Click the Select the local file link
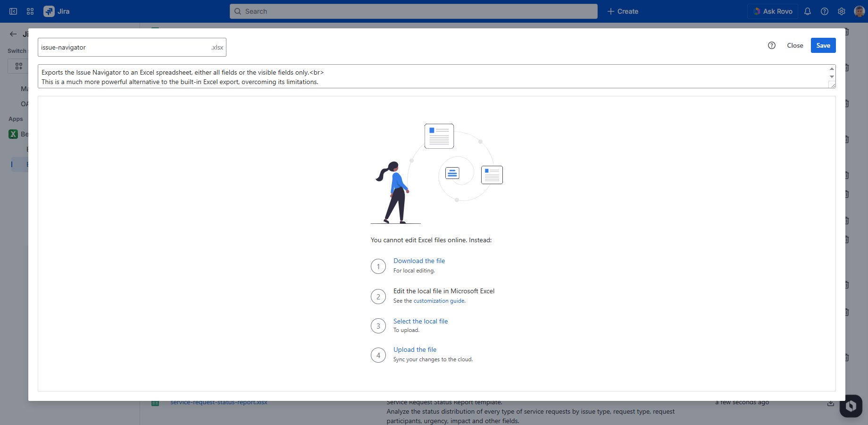The width and height of the screenshot is (868, 425). 420,321
